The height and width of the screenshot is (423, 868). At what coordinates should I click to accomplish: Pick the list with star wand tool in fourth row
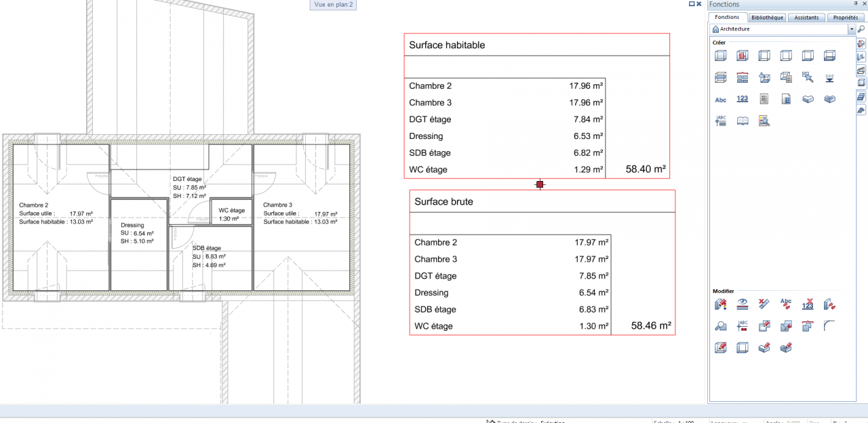(764, 121)
